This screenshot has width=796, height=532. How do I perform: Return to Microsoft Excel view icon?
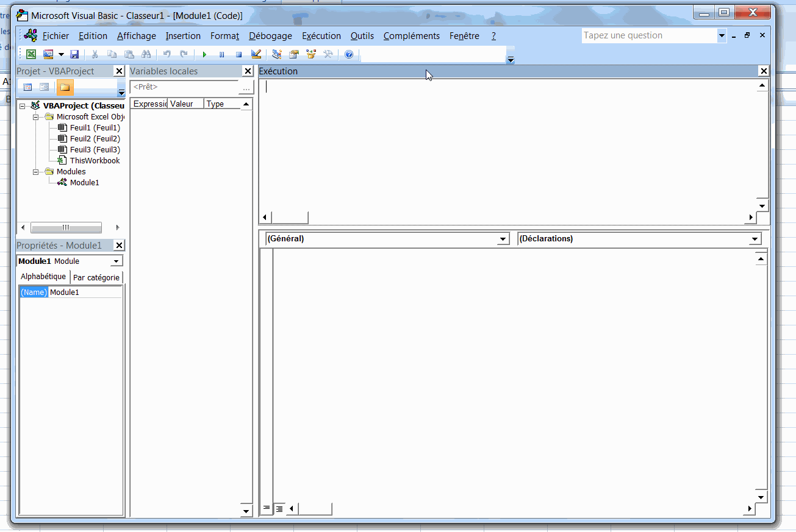pos(30,54)
